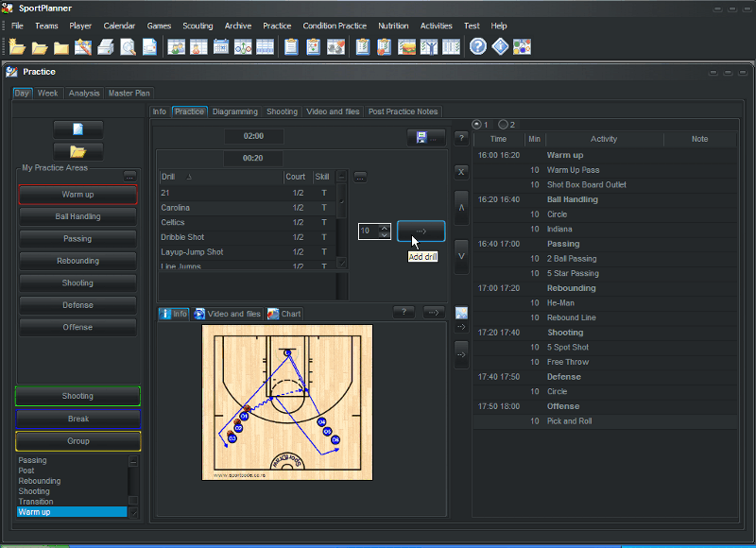This screenshot has height=548, width=756.
Task: Increase drill minutes with the stepper up arrow
Action: (x=385, y=228)
